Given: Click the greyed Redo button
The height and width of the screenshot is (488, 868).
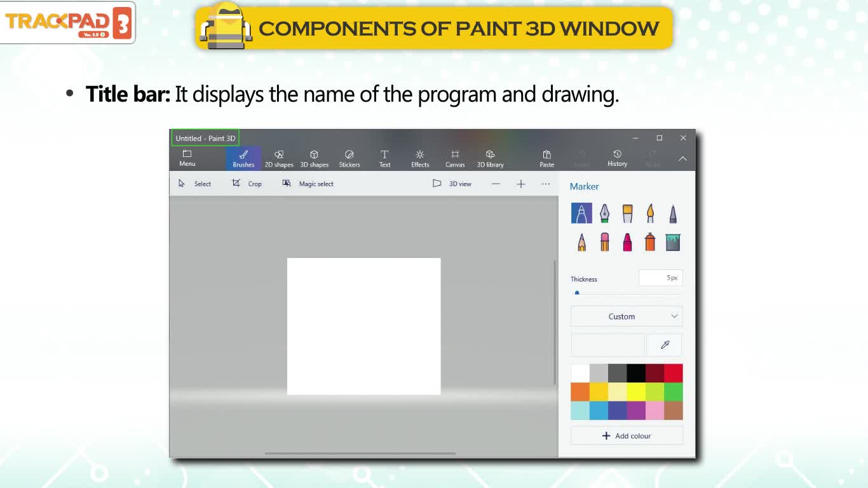Looking at the screenshot, I should click(x=653, y=158).
